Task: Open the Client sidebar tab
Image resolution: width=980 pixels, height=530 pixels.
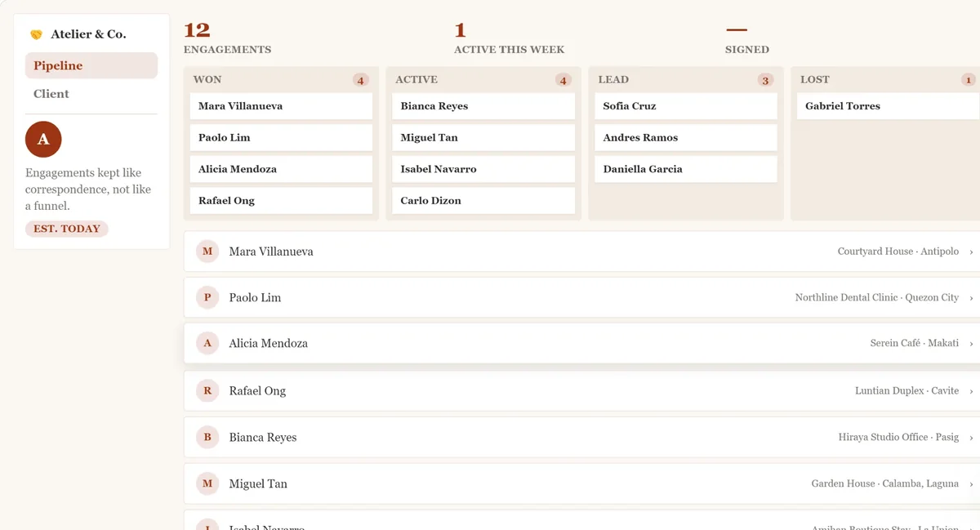Action: 91,94
